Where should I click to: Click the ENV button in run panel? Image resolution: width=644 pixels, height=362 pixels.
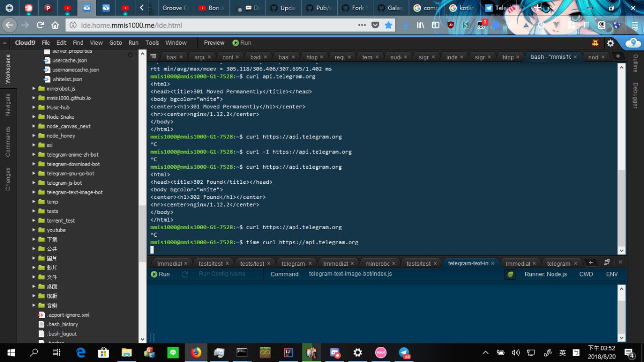(x=612, y=274)
